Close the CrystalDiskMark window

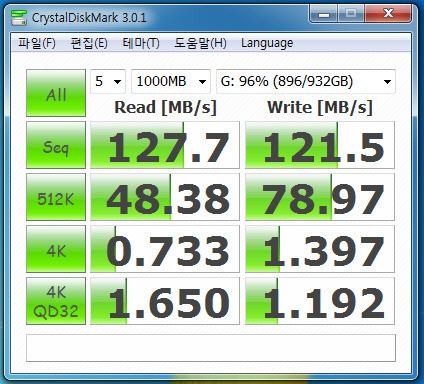[388, 14]
